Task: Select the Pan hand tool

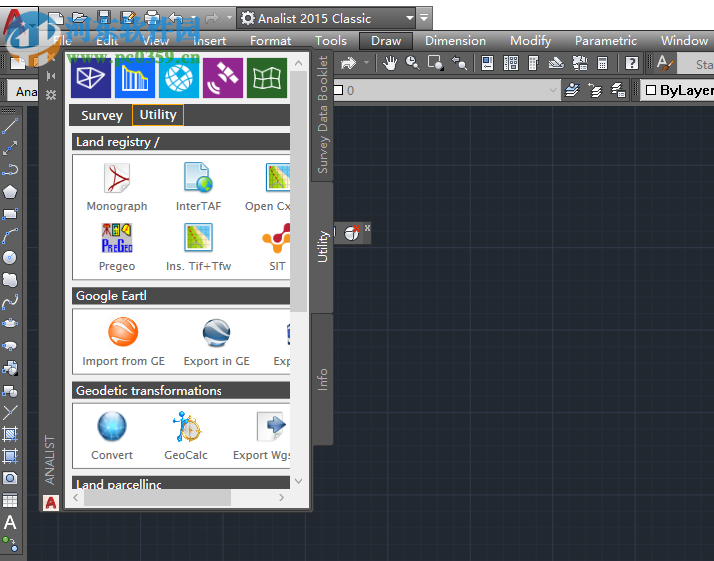Action: (x=389, y=63)
